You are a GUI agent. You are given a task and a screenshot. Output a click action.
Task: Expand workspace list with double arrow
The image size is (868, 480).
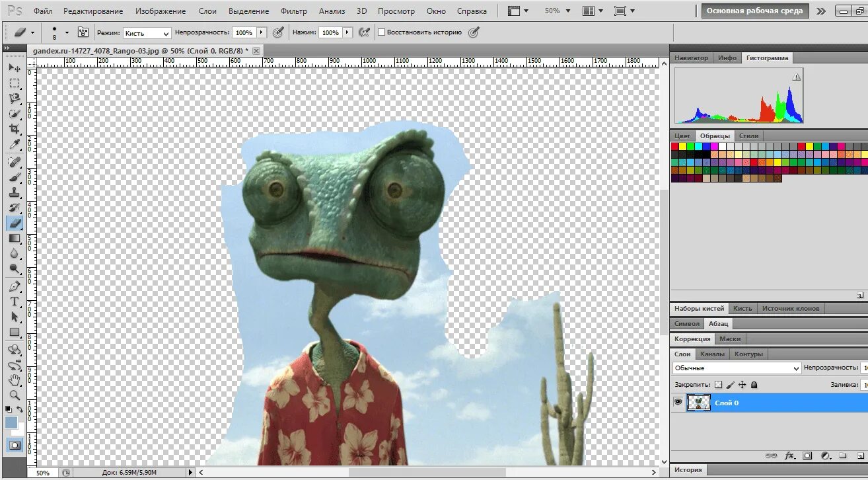(820, 11)
